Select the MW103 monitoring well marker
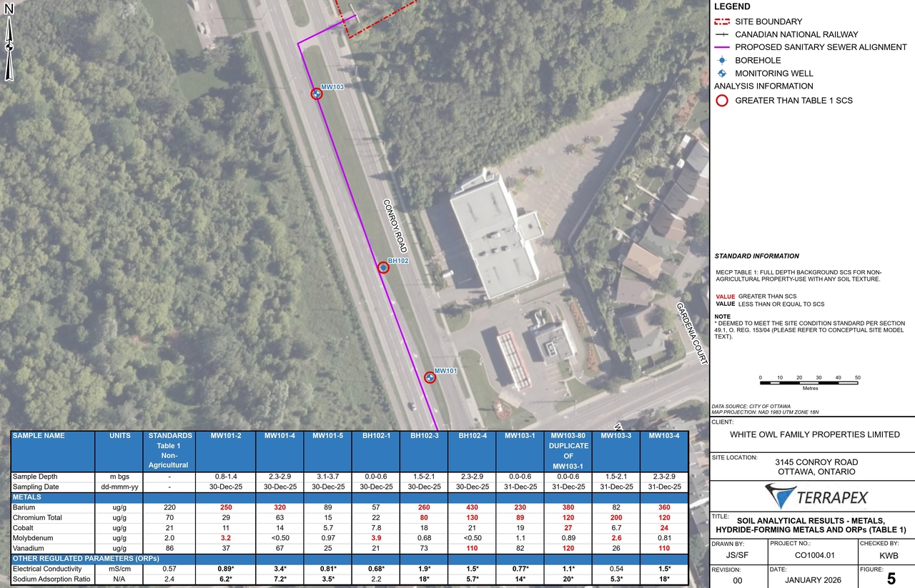Image resolution: width=915 pixels, height=588 pixels. pos(315,94)
